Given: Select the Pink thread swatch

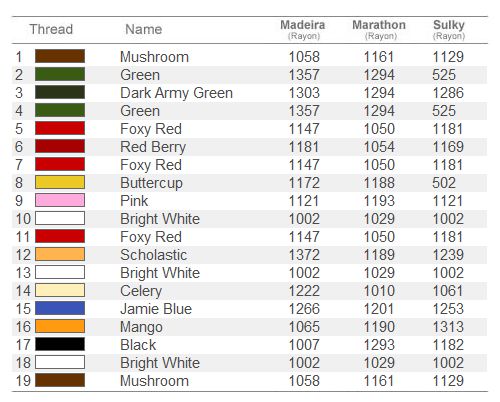Looking at the screenshot, I should (60, 200).
